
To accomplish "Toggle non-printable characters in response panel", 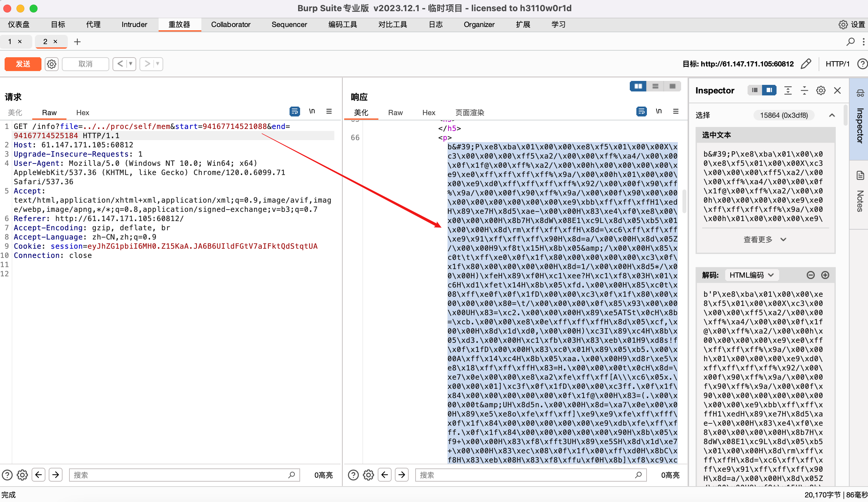I will tap(658, 112).
